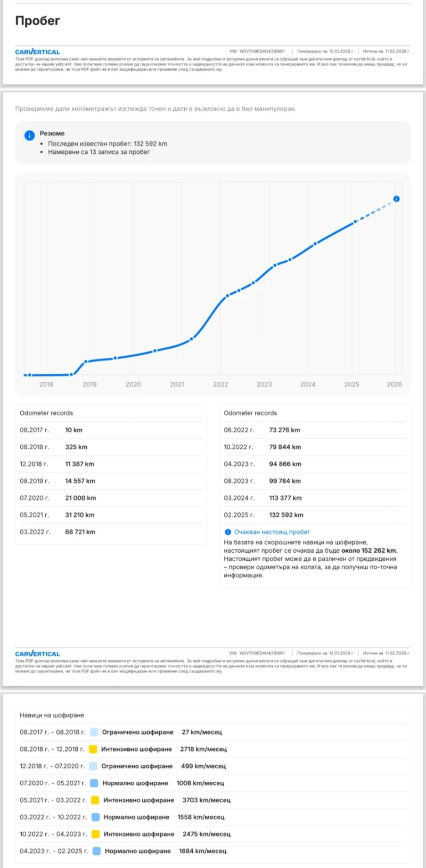Click the predicted mileage marker at the chart's end

tap(396, 199)
